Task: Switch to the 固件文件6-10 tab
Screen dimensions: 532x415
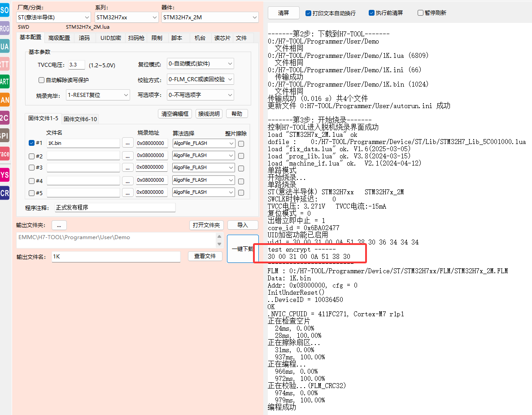Action: 80,119
